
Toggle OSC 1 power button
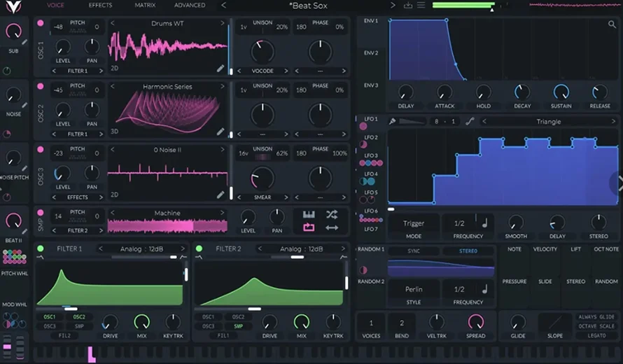click(40, 24)
